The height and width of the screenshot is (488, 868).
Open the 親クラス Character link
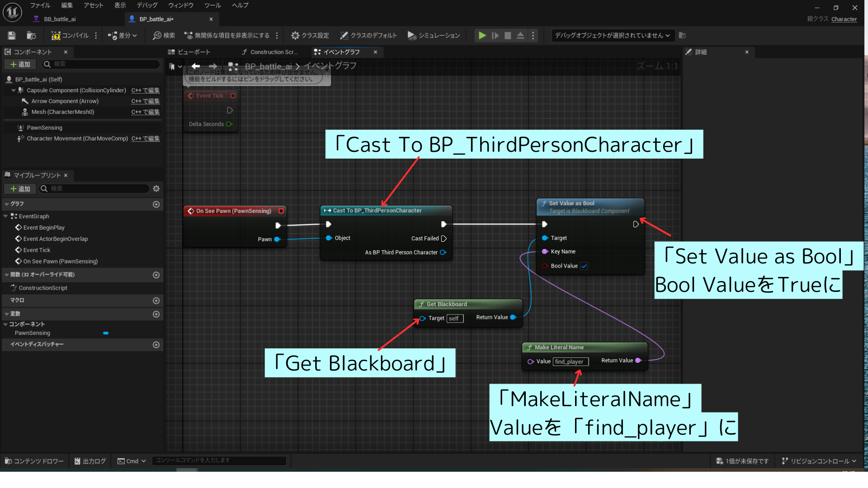[844, 19]
